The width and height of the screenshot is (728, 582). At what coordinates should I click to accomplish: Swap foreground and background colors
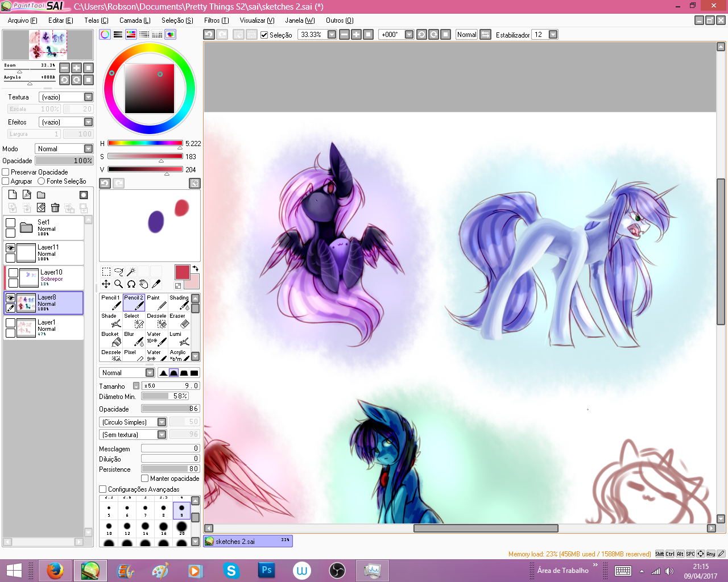(x=195, y=269)
